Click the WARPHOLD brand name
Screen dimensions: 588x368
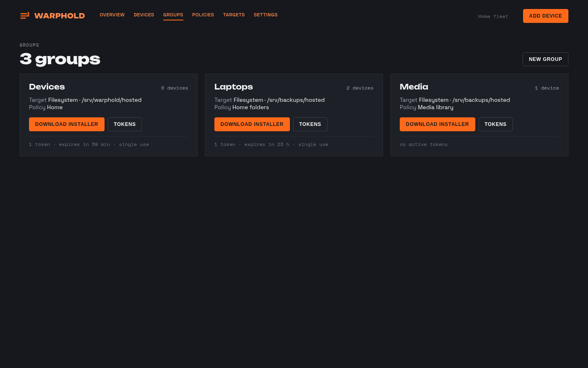click(x=60, y=16)
